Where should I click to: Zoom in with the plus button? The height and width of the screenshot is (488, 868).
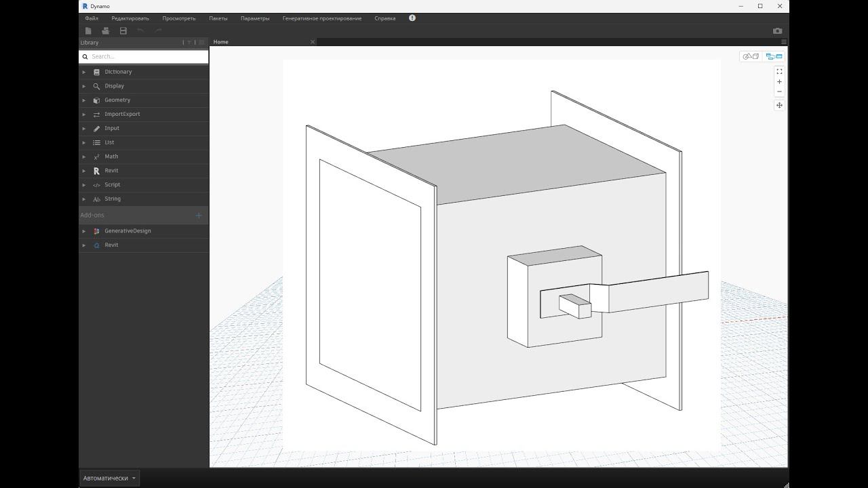point(779,81)
